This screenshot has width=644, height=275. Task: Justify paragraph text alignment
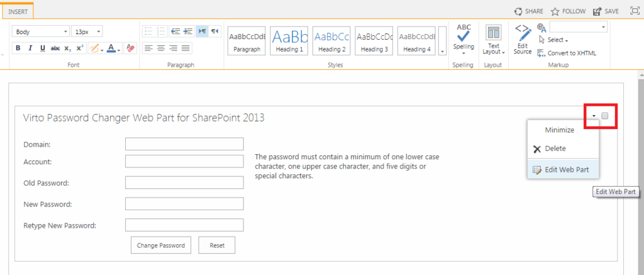point(186,48)
